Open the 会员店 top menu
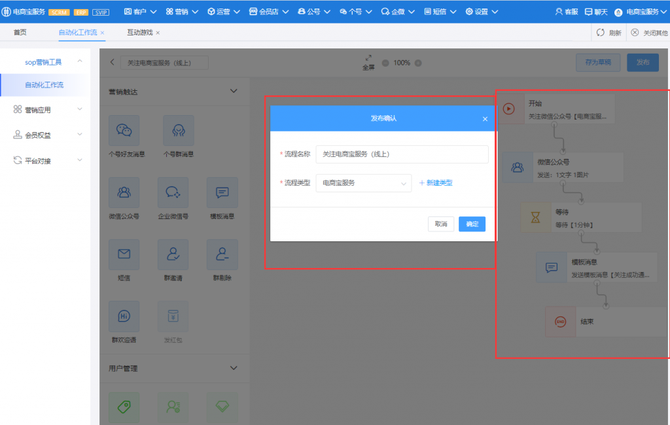This screenshot has height=425, width=670. click(x=269, y=12)
